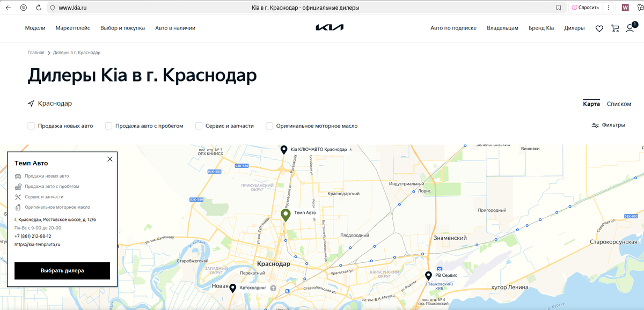Viewport: 644px width, 310px height.
Task: Open Авто в наличии menu item
Action: (x=175, y=28)
